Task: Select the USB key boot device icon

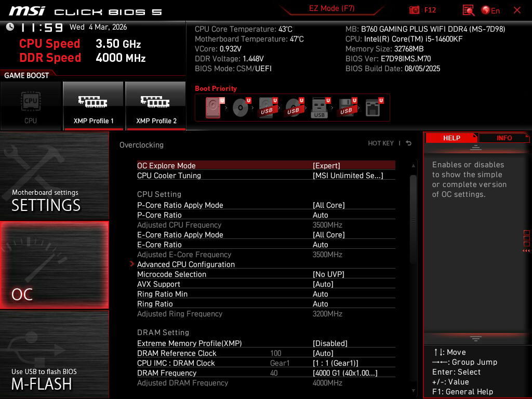Action: click(321, 108)
